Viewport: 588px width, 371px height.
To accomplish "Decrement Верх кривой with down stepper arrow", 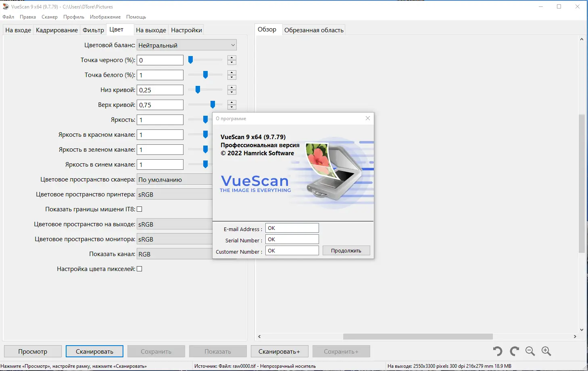I will [x=231, y=107].
